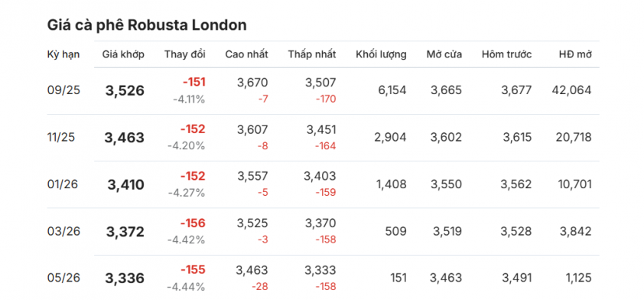Click the Thấp nhất column header
The image size is (644, 300).
(312, 54)
